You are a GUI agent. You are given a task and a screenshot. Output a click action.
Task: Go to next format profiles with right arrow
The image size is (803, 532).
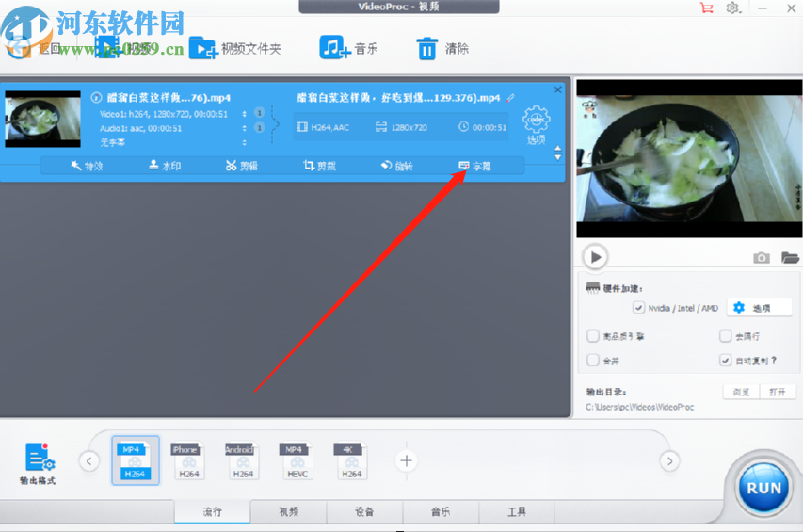point(669,461)
